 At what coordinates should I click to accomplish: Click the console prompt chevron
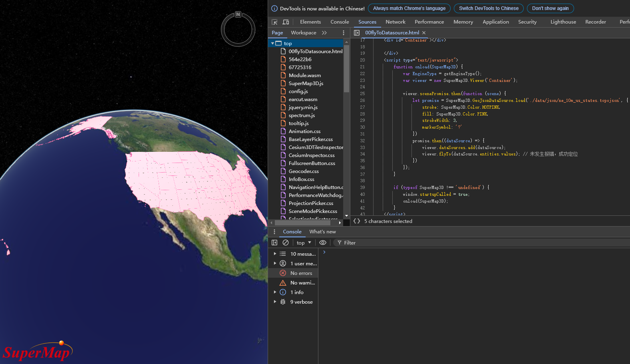pos(324,252)
